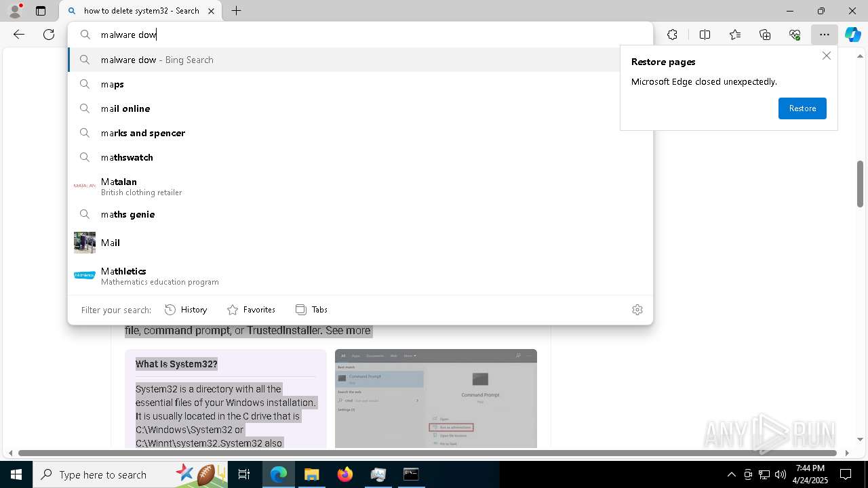This screenshot has width=868, height=488.
Task: Open the installer app icon on taskbar
Action: 378,474
